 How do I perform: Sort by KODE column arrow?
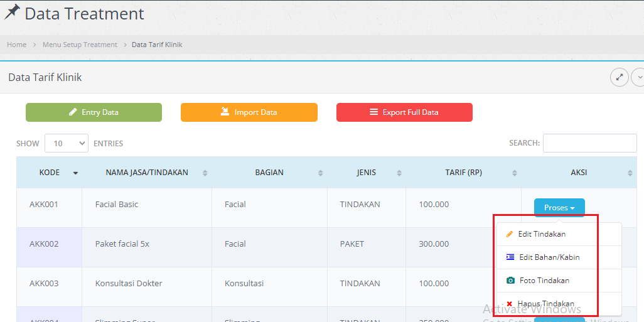(75, 173)
